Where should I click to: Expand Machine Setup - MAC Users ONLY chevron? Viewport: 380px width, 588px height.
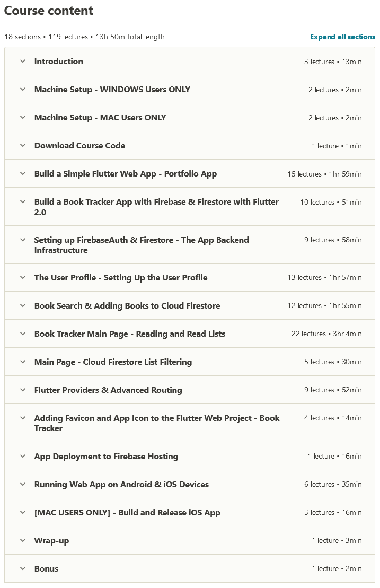coord(23,117)
